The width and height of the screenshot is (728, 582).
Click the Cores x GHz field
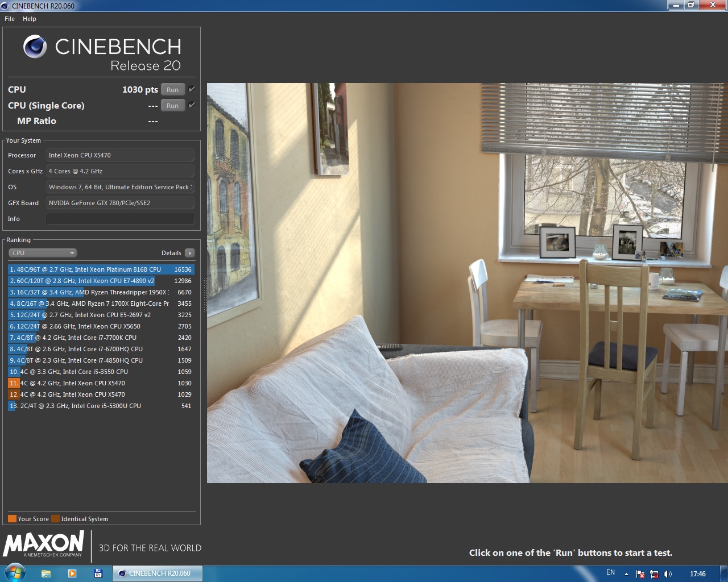(120, 171)
